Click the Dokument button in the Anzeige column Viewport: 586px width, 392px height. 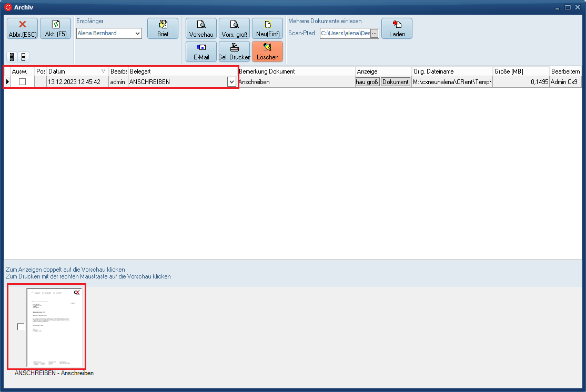point(395,82)
